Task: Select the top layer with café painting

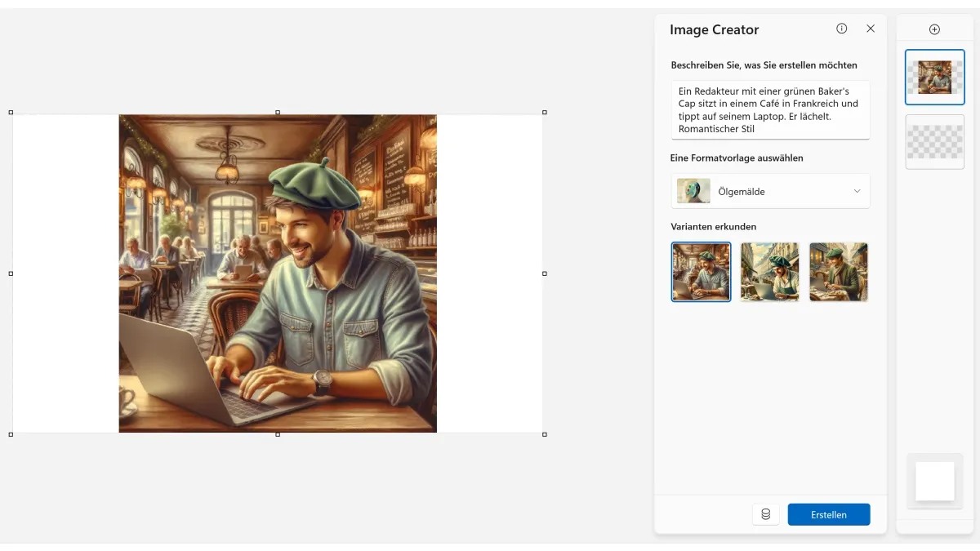Action: tap(934, 78)
